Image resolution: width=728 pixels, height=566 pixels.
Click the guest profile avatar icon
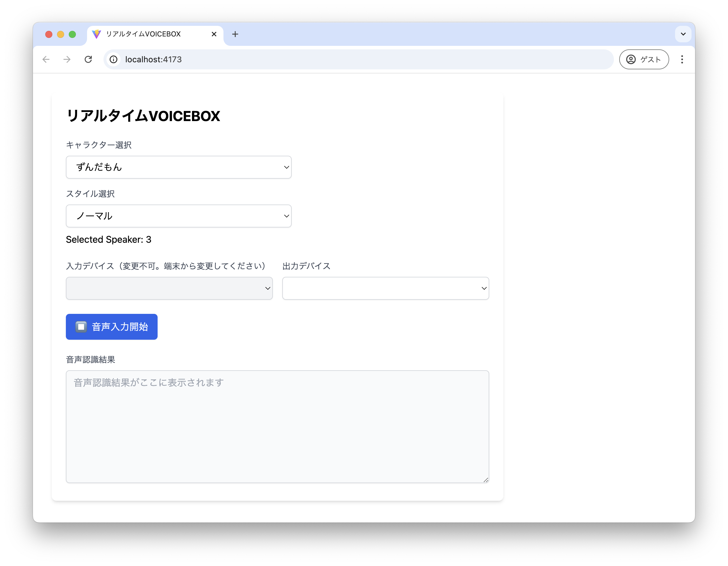pos(630,59)
